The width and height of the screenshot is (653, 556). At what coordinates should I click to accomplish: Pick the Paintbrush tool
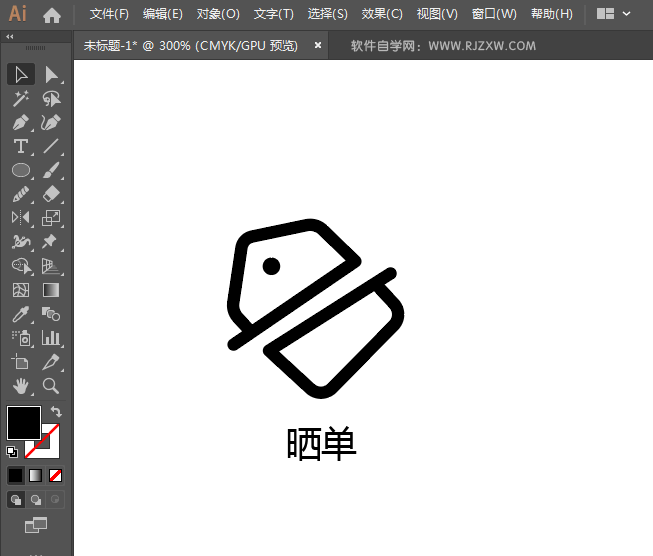[52, 170]
